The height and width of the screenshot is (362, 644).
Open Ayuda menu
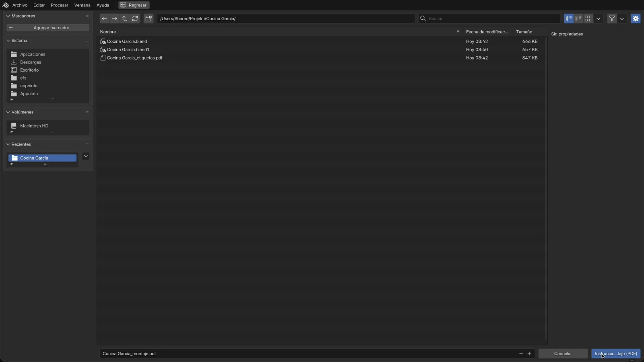coord(103,5)
